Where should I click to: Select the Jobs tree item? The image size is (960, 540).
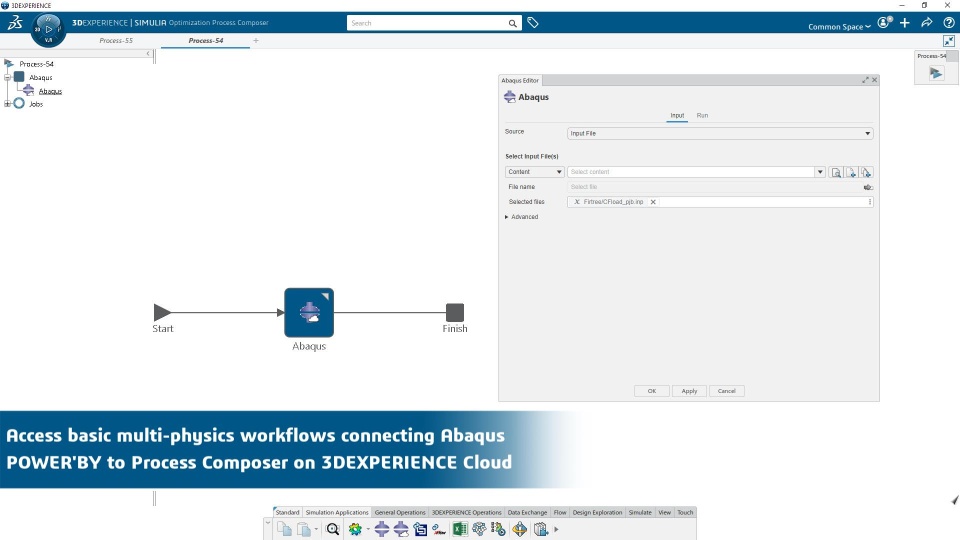point(36,104)
